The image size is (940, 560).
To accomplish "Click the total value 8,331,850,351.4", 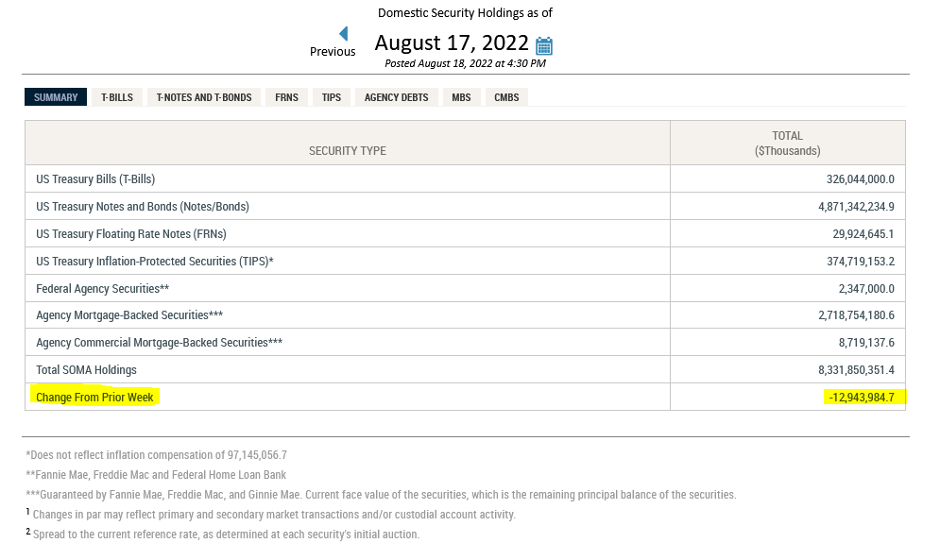I will (x=856, y=370).
